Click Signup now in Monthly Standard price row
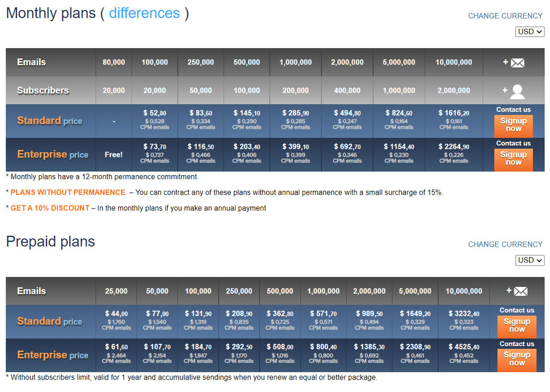Viewport: 550px width, 392px height. pyautogui.click(x=514, y=126)
